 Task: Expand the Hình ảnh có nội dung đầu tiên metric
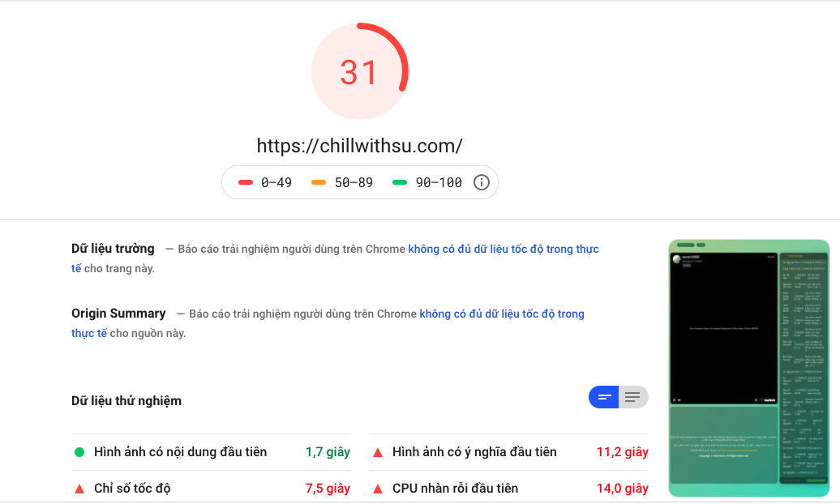point(180,452)
